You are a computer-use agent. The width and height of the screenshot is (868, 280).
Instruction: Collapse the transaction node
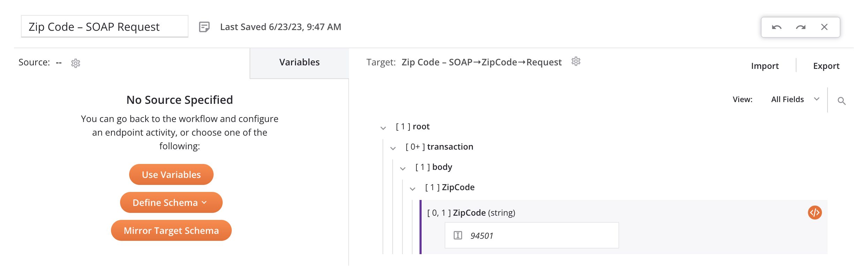393,148
